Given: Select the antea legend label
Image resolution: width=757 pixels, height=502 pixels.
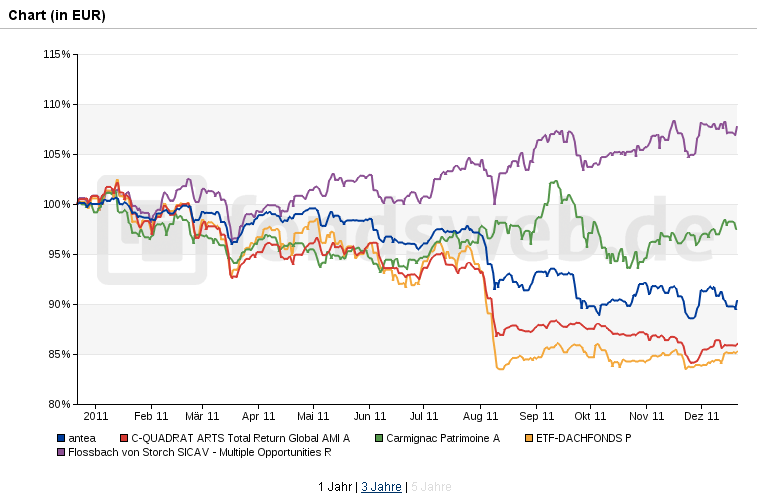Looking at the screenshot, I should [82, 438].
